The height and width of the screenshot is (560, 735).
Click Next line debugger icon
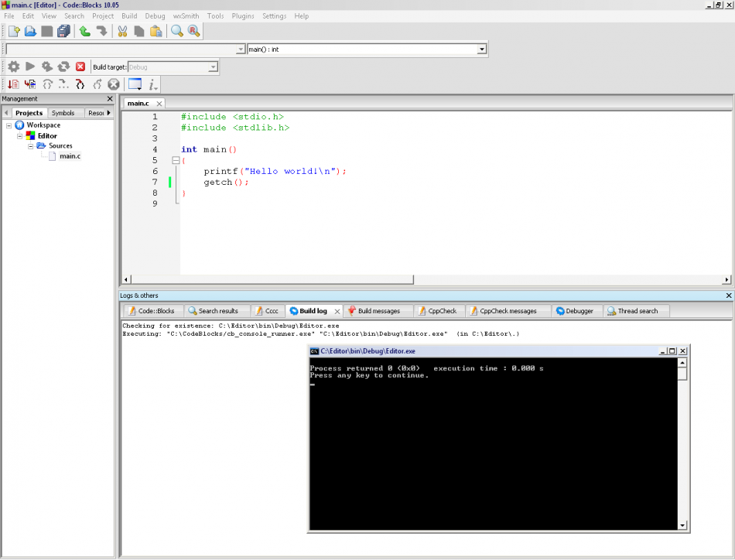(x=47, y=84)
